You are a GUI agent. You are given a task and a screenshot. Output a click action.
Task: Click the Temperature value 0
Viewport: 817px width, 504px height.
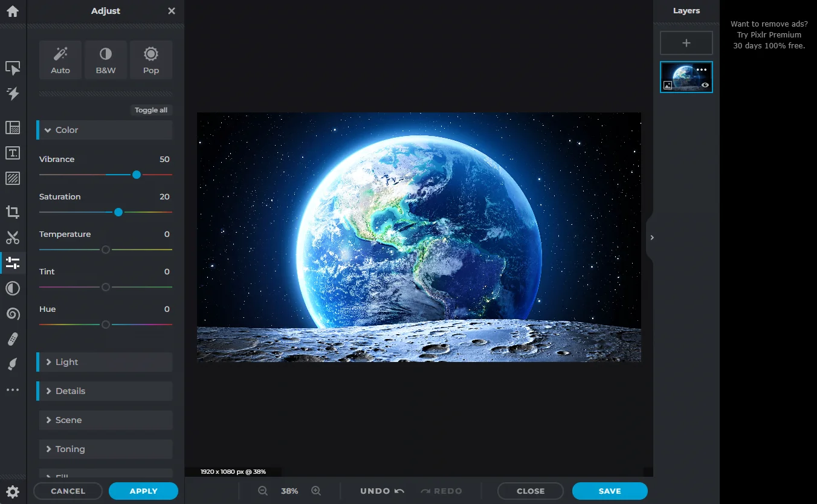[167, 234]
